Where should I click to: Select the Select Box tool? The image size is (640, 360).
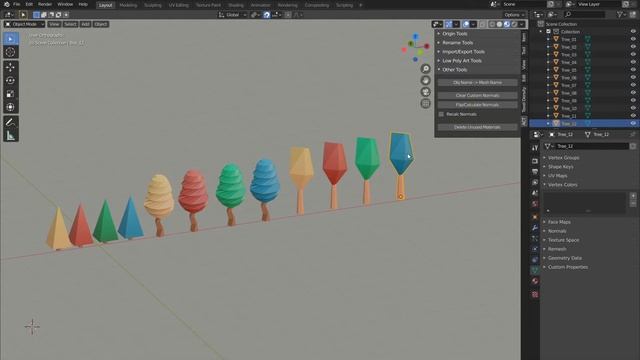click(x=11, y=39)
